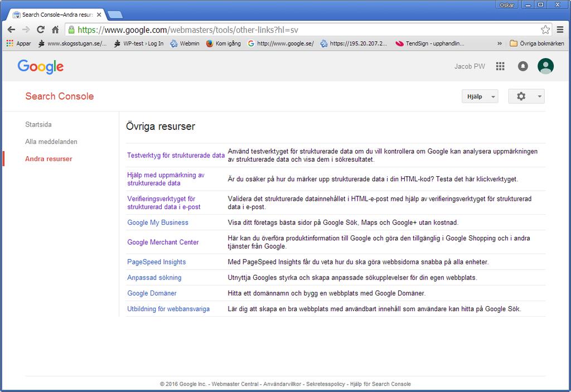This screenshot has height=392, width=571.
Task: Open the Google notifications bell
Action: [523, 66]
